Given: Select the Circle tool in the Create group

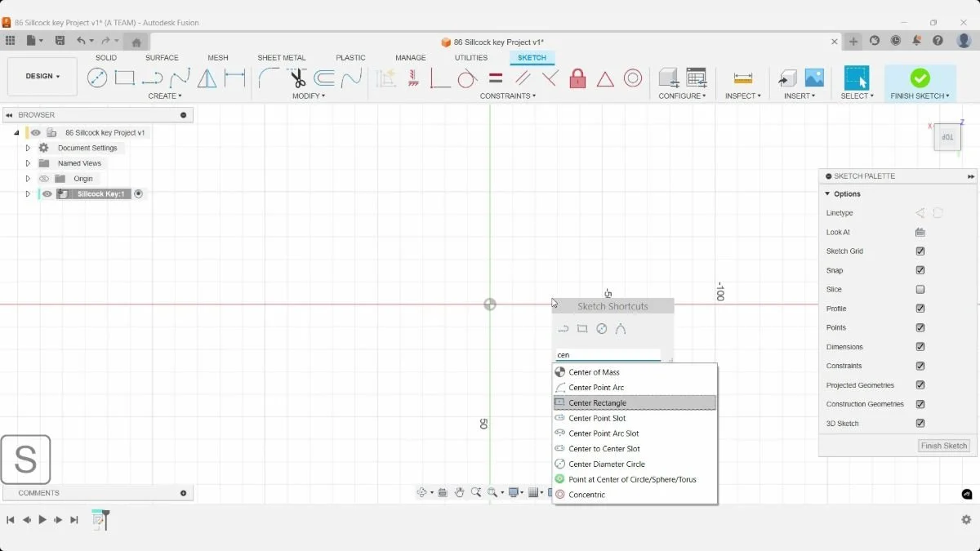Looking at the screenshot, I should [x=97, y=78].
